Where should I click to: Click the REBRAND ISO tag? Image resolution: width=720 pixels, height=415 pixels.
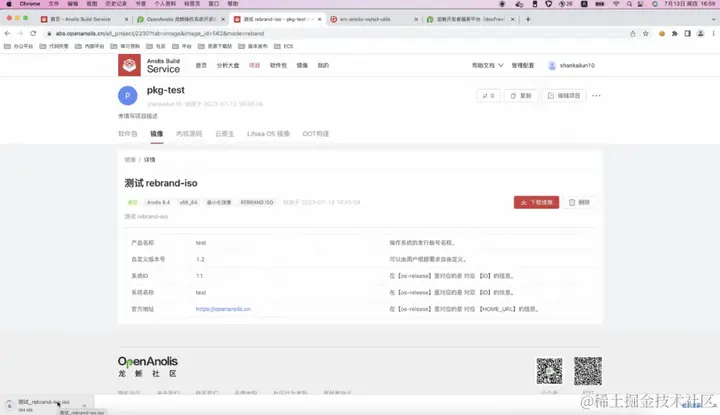(257, 202)
